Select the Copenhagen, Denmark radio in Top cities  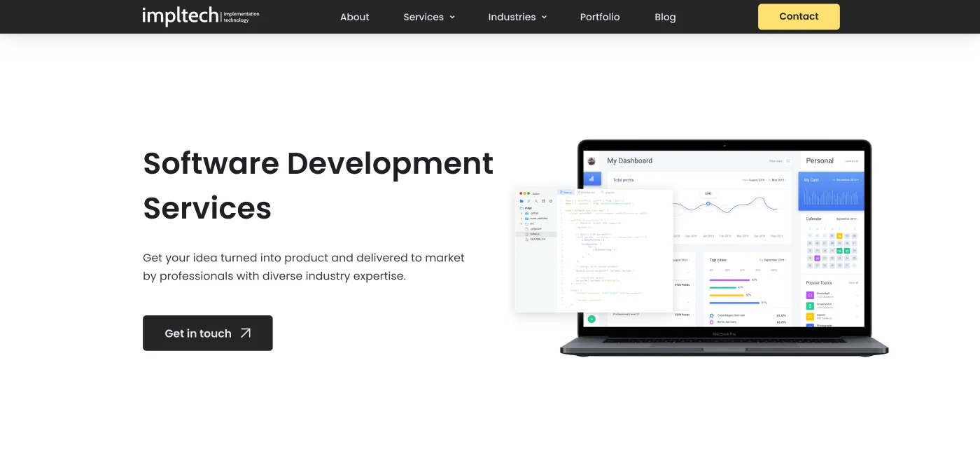coord(711,315)
